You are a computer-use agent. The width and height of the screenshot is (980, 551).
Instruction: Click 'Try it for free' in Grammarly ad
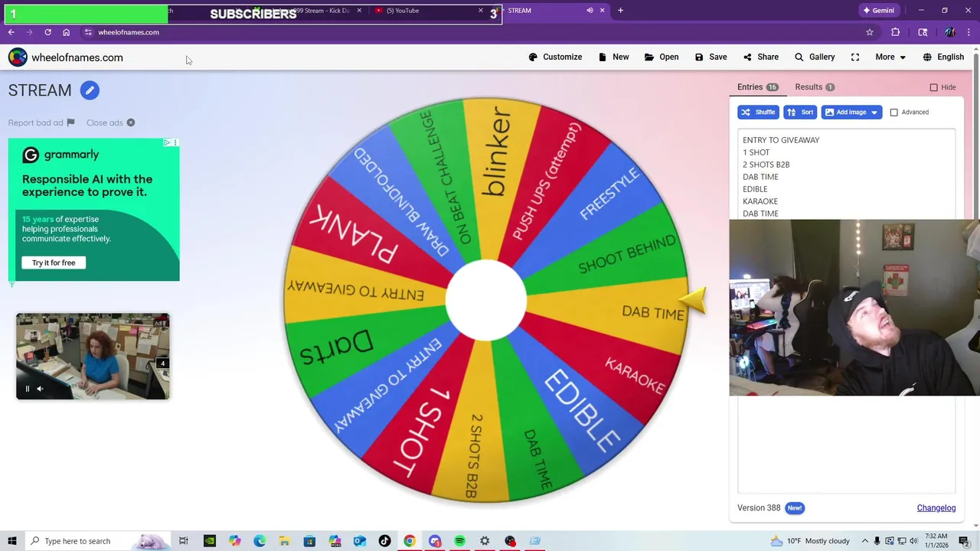coord(54,262)
